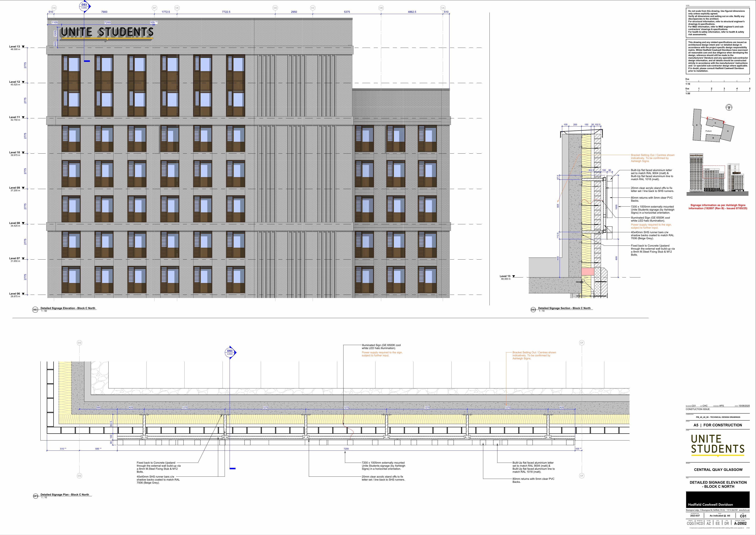756x535 pixels.
Task: Click the Hadfield Cawkwell Davidson logo block
Action: (x=718, y=500)
